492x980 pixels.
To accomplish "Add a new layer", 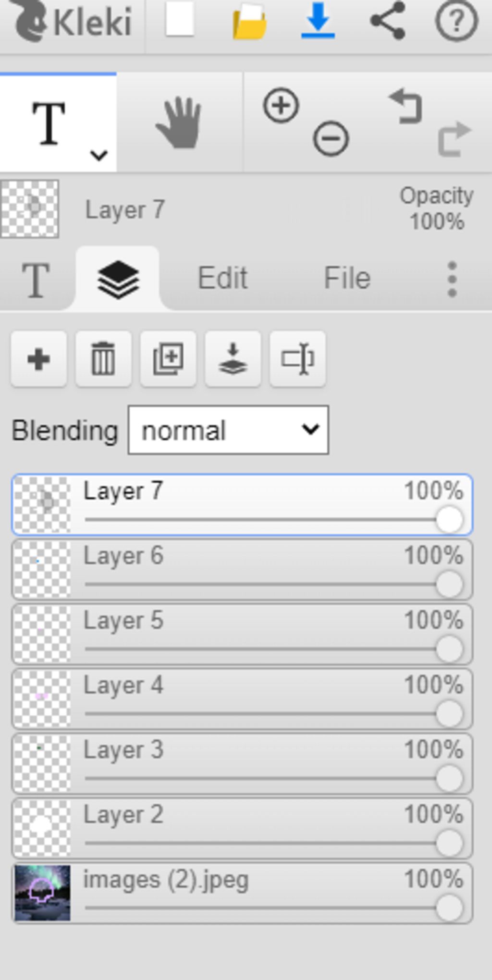I will click(x=39, y=359).
